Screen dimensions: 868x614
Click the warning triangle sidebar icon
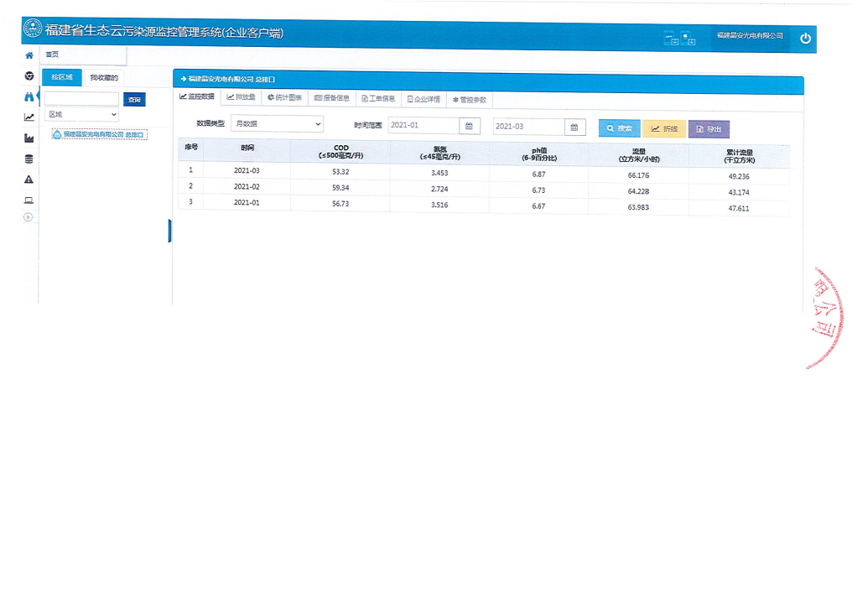pyautogui.click(x=29, y=180)
